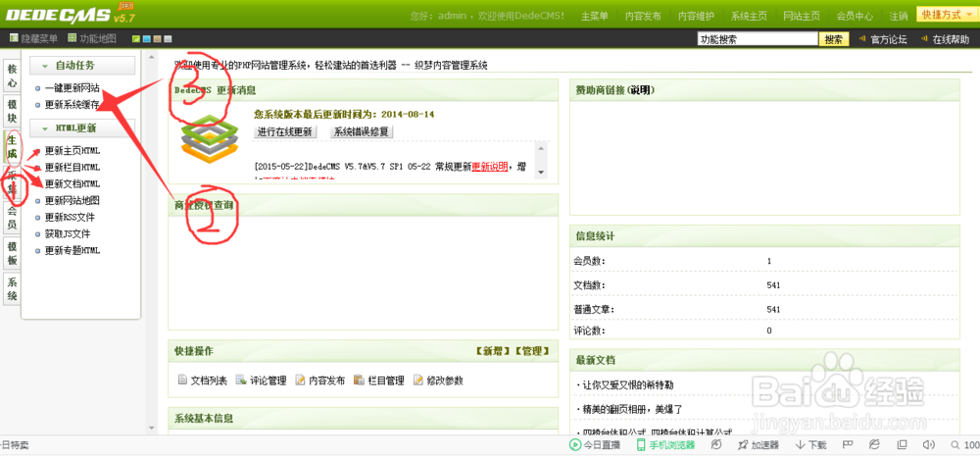Open 更新网站地图 menu item
Screen dimensions: 980x456
point(72,201)
